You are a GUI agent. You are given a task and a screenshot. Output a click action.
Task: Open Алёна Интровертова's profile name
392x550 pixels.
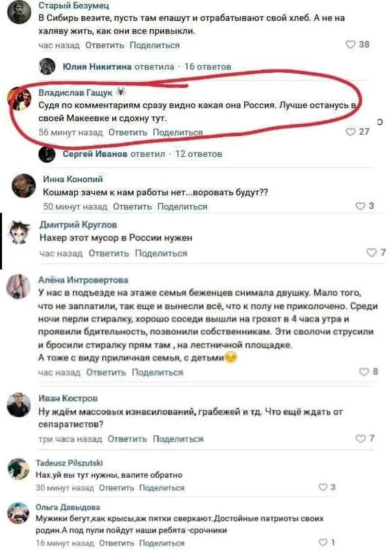pos(83,280)
